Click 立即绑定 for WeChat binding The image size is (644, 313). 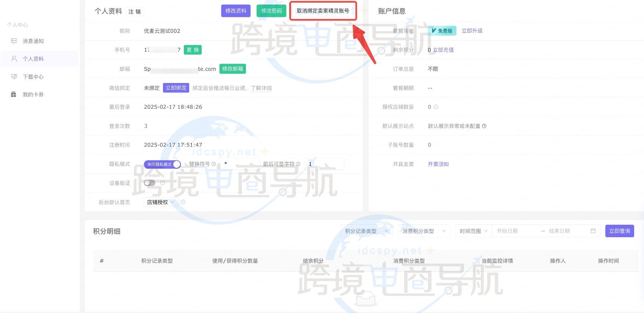pyautogui.click(x=176, y=88)
